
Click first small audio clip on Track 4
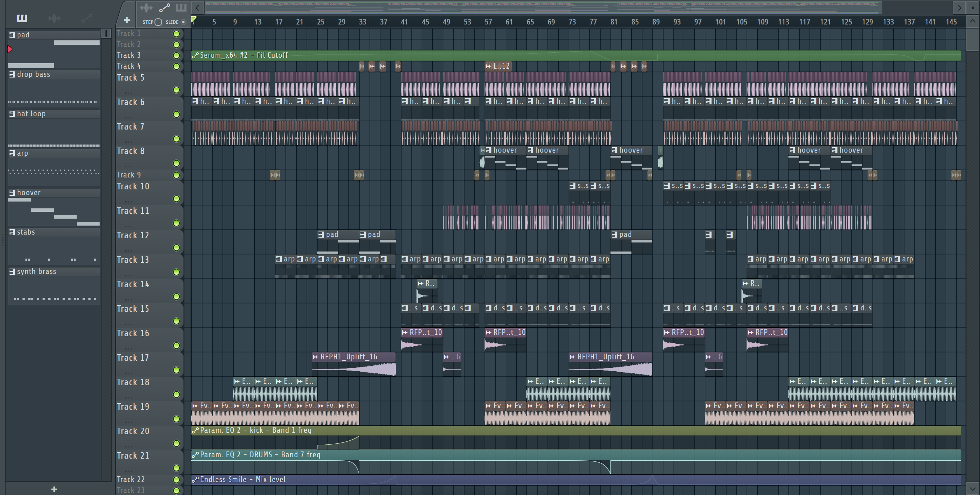click(x=362, y=67)
